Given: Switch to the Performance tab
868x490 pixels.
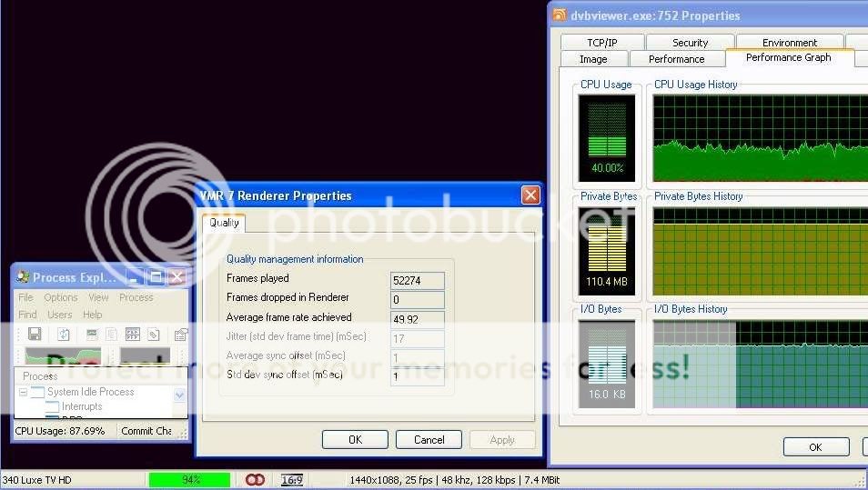Looking at the screenshot, I should (676, 59).
